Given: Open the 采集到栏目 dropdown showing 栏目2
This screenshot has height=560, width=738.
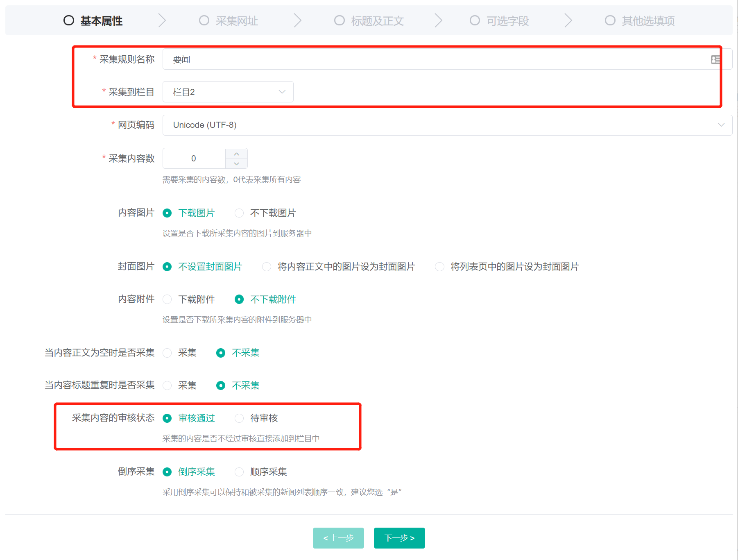Looking at the screenshot, I should [228, 92].
